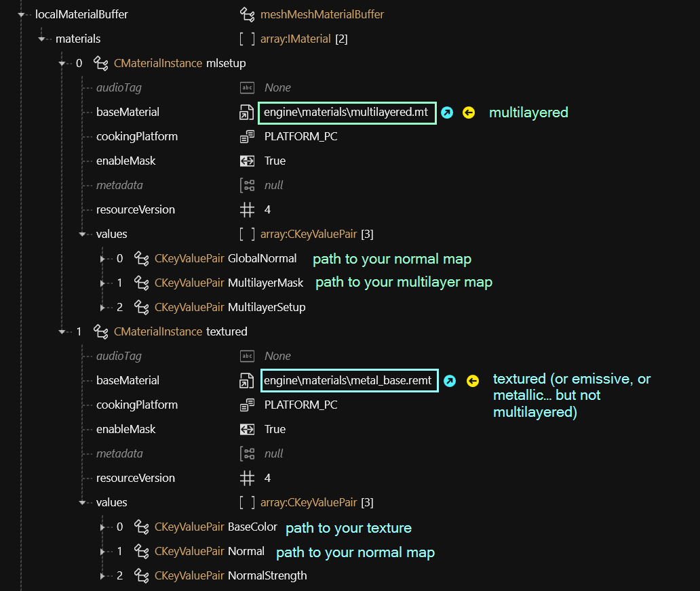This screenshot has height=591, width=700.
Task: Click the meshMeshMaterialBuffer class icon
Action: (248, 14)
